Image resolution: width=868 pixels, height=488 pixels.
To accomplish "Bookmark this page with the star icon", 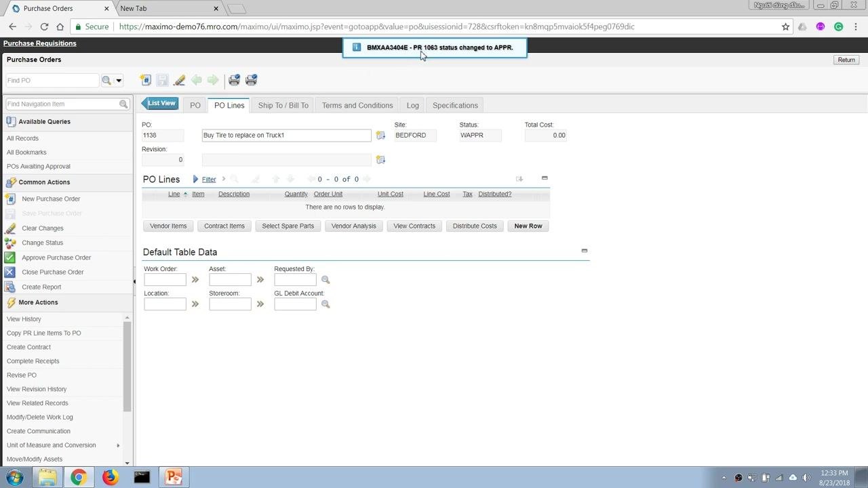I will (785, 26).
